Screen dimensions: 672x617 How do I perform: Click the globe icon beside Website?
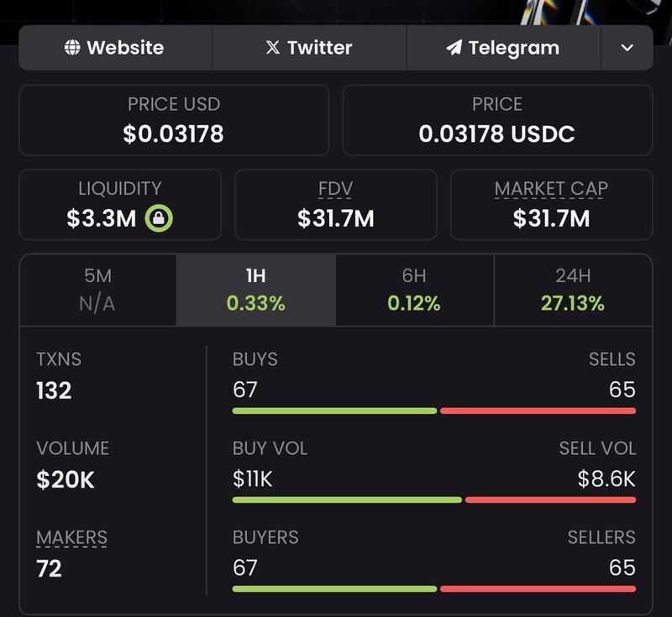pos(73,48)
